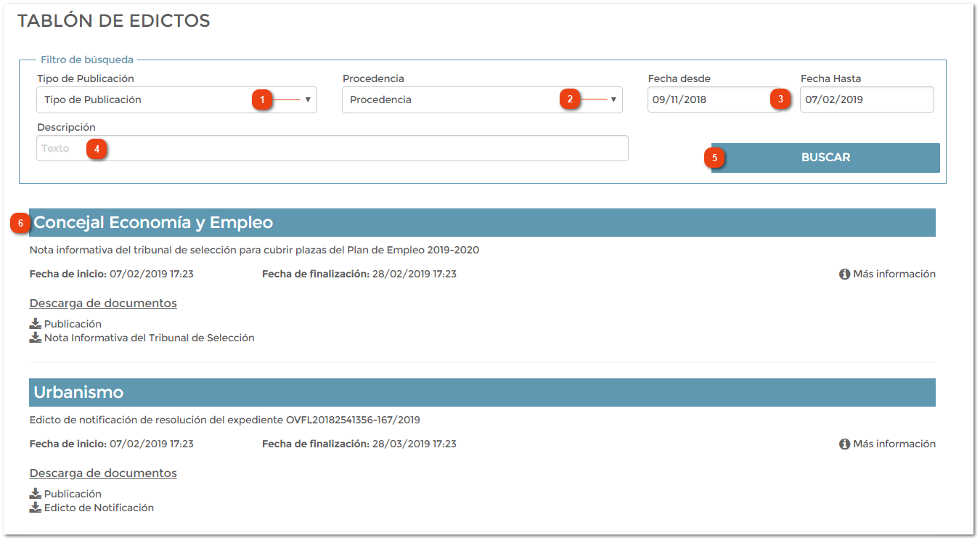Click 'Descarga de documentos' heading under Urbanismo
Image resolution: width=980 pixels, height=541 pixels.
103,473
